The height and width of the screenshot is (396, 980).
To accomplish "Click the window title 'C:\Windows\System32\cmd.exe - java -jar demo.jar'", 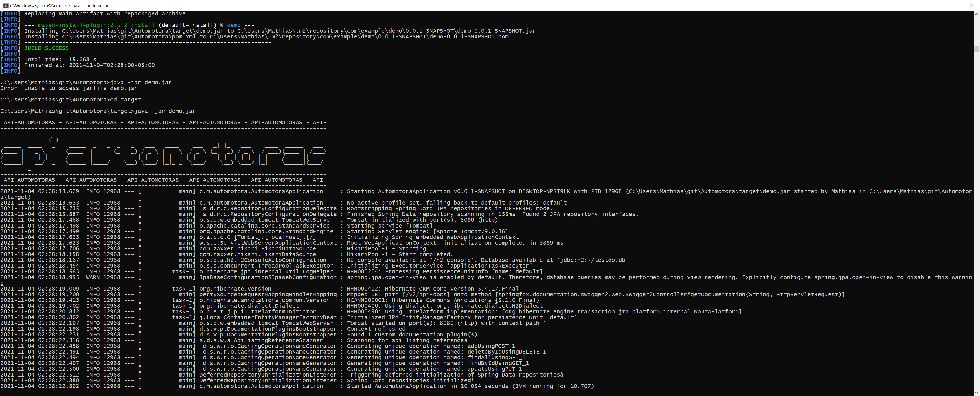I will coord(59,5).
